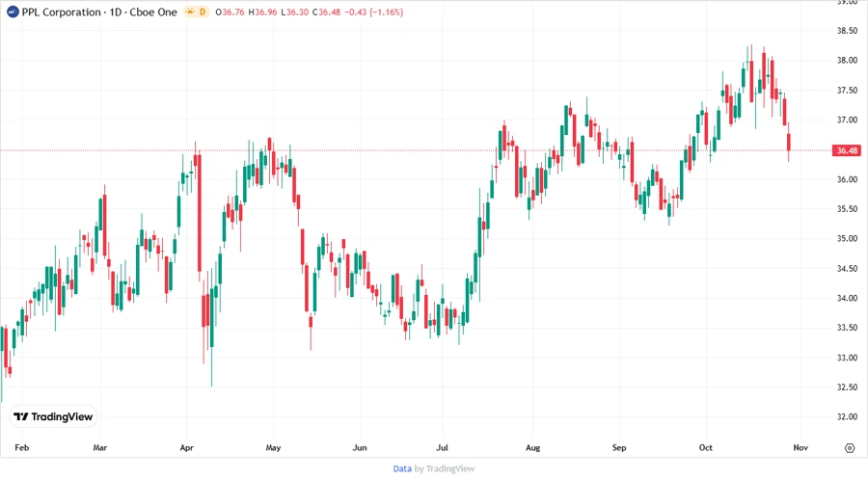Click the May label on time axis
The image size is (868, 480).
(274, 447)
